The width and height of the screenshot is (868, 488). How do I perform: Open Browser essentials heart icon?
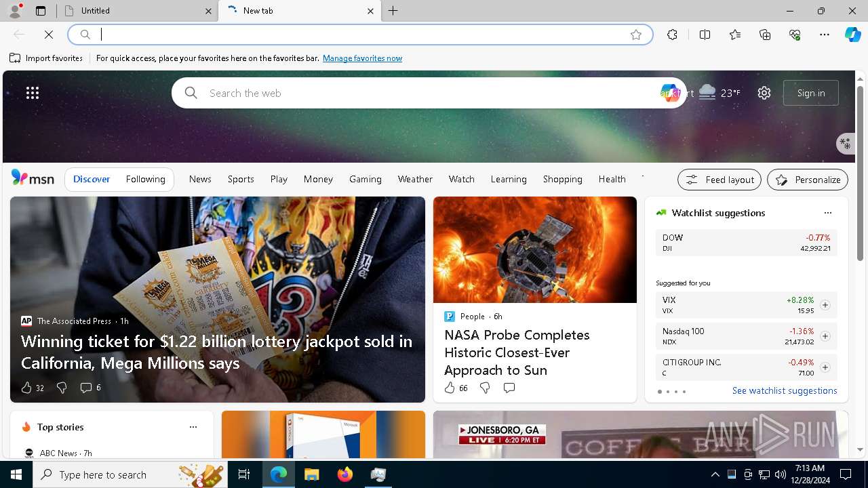[795, 35]
